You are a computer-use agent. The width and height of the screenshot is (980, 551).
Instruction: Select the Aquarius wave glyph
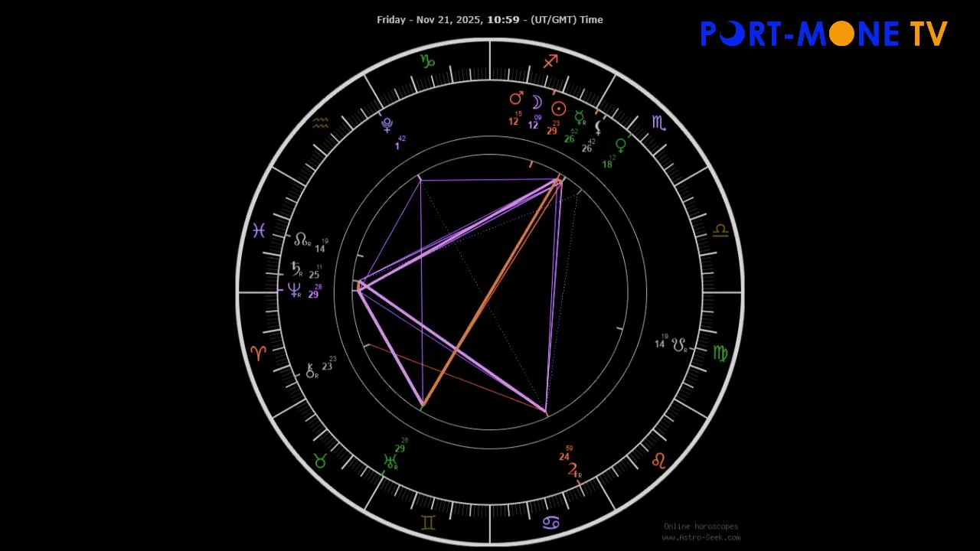[321, 122]
